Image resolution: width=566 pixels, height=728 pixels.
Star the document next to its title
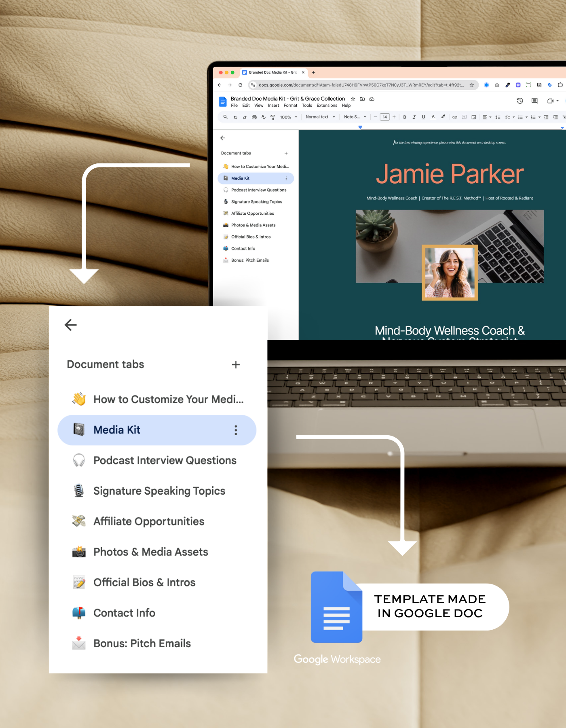coord(353,99)
